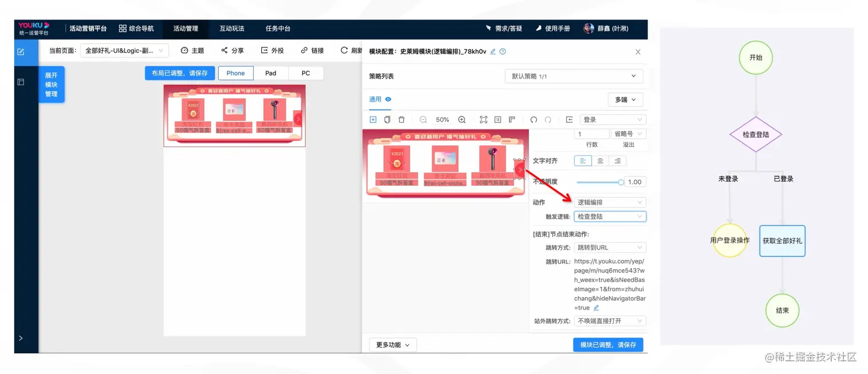Screen dimensions: 868x374
Task: Select left text alignment for 文字对齐
Action: (x=583, y=161)
